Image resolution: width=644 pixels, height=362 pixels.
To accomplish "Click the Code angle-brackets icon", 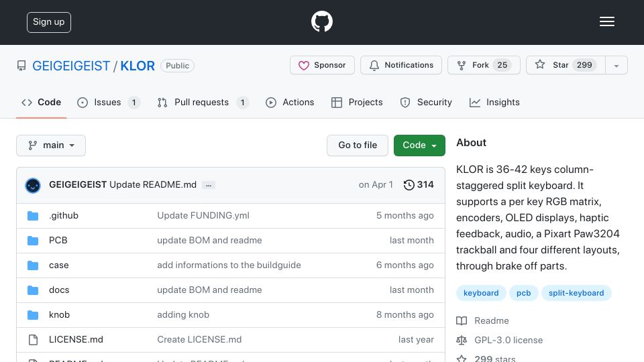I will [27, 103].
